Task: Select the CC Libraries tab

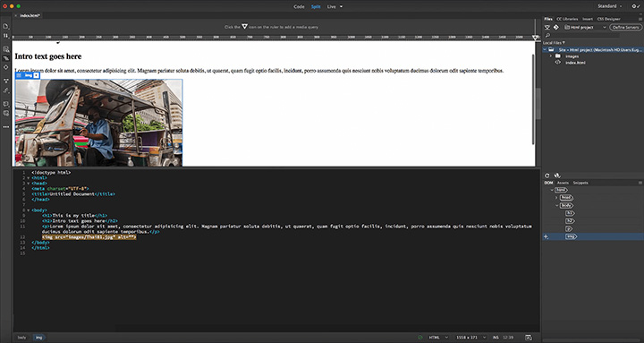Action: coord(567,19)
